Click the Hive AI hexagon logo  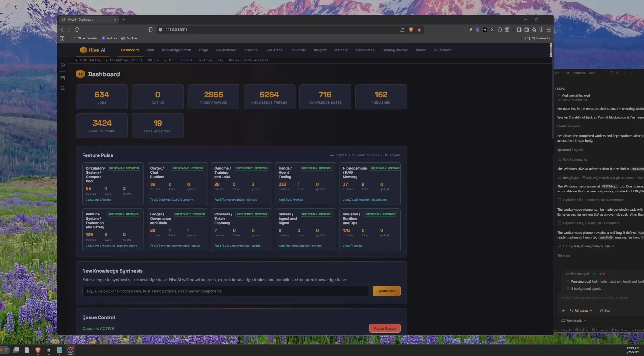pos(83,50)
